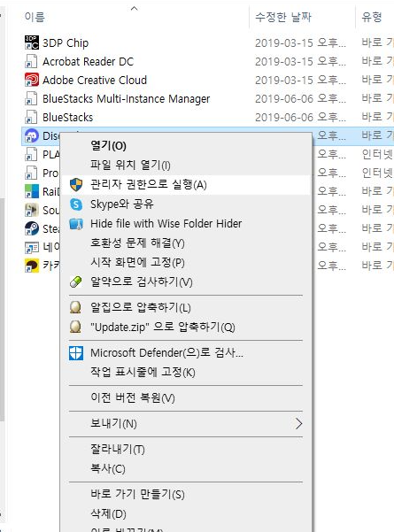Select the 3DP Chip file name
This screenshot has height=532, width=394.
[66, 43]
